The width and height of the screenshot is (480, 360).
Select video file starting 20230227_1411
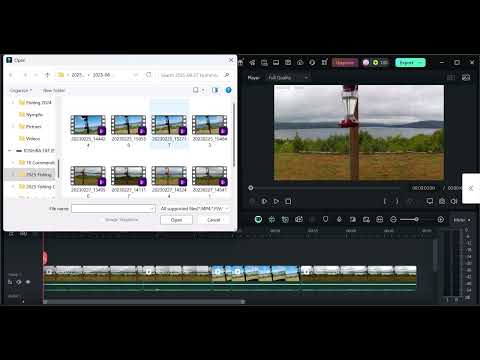(129, 182)
